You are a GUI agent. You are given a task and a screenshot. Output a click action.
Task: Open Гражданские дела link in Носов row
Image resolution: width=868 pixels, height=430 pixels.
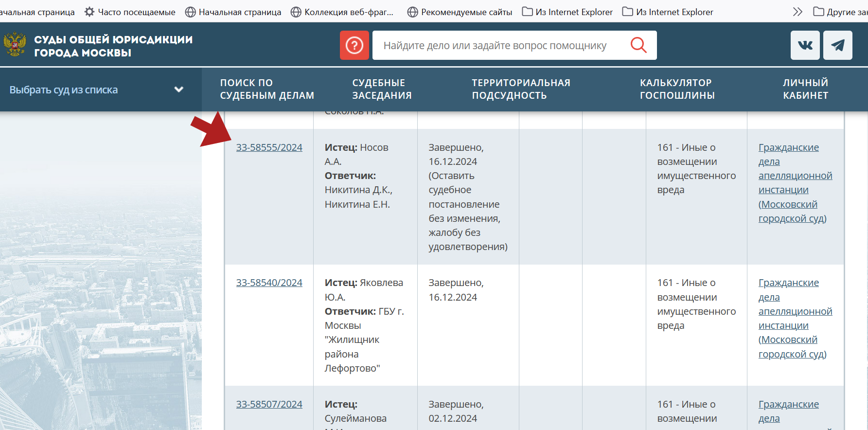795,183
